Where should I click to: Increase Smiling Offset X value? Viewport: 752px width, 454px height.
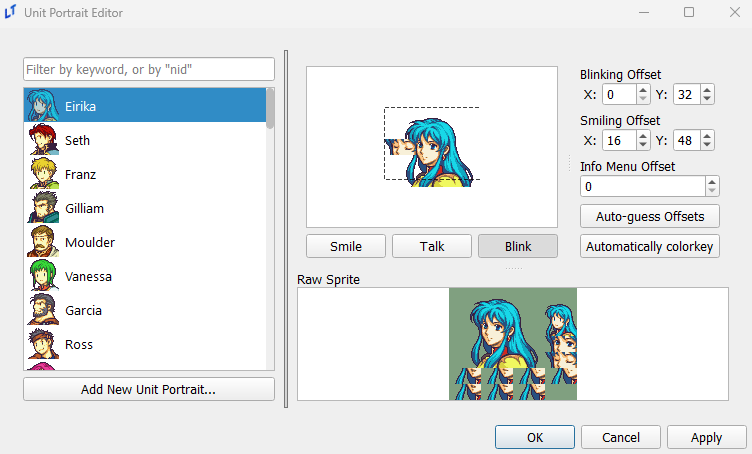click(x=643, y=136)
